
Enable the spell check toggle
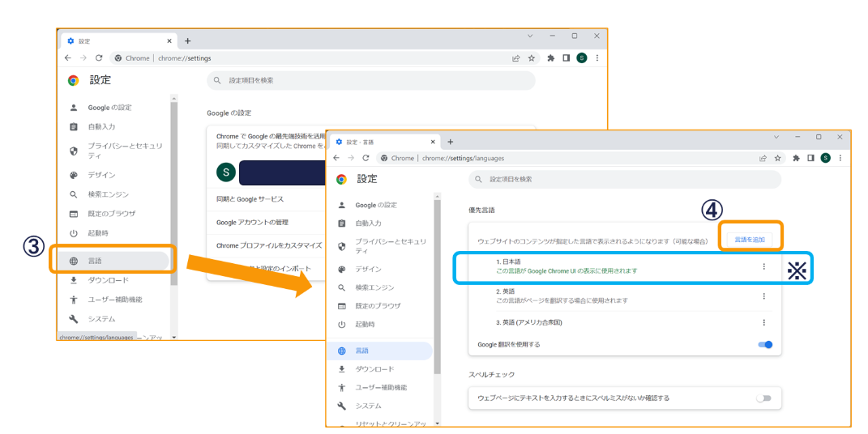tap(764, 398)
